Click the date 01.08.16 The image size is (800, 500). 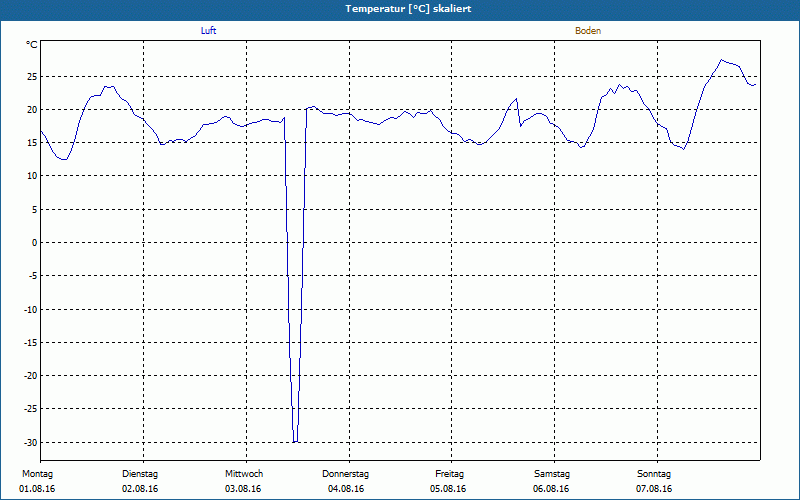(x=37, y=489)
